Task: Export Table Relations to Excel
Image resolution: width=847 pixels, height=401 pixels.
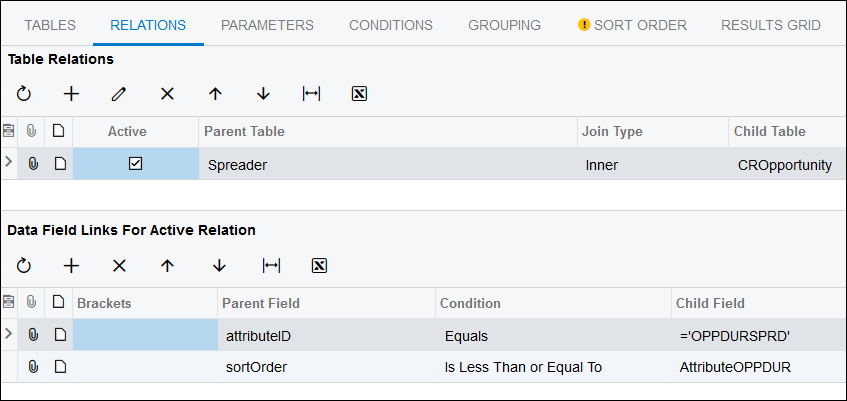Action: coord(359,94)
